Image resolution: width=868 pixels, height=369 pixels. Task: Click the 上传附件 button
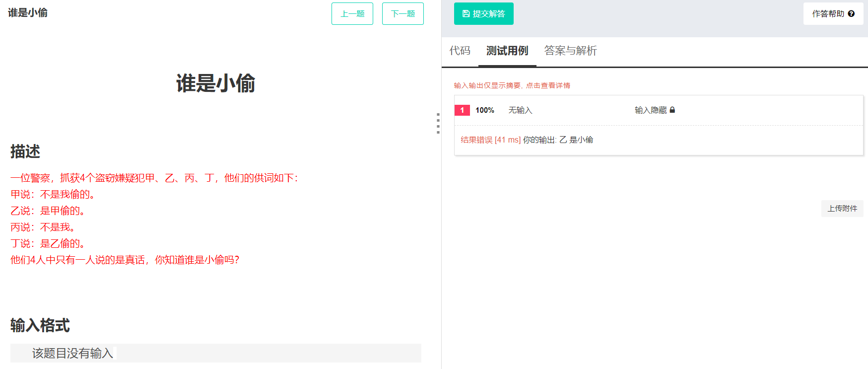pos(842,209)
